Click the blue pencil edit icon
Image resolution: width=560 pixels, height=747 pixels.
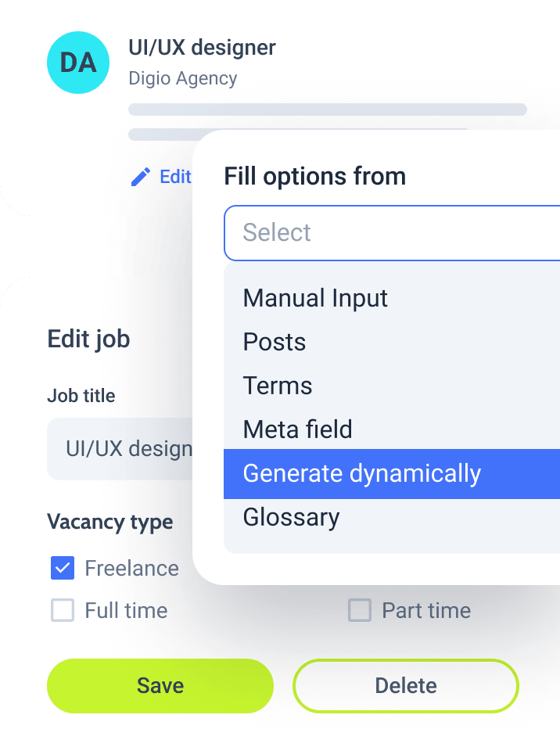click(x=141, y=177)
